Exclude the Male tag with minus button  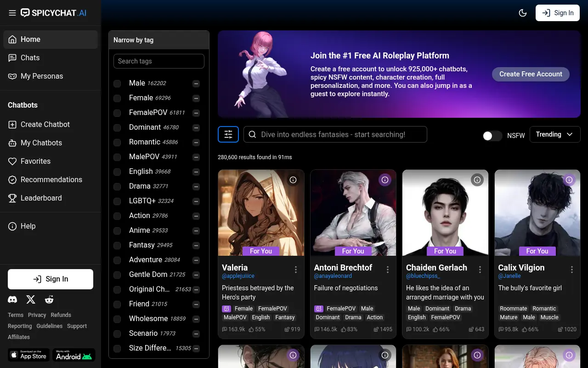click(196, 83)
